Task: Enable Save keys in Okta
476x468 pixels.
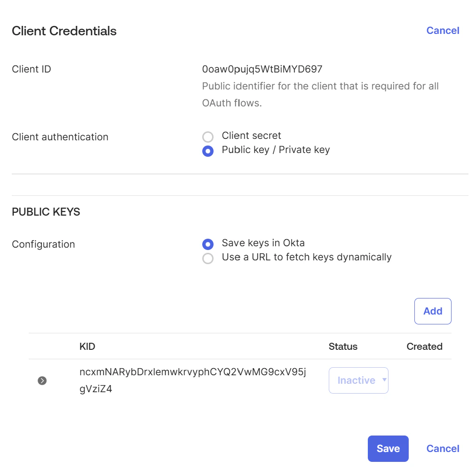Action: [x=208, y=244]
